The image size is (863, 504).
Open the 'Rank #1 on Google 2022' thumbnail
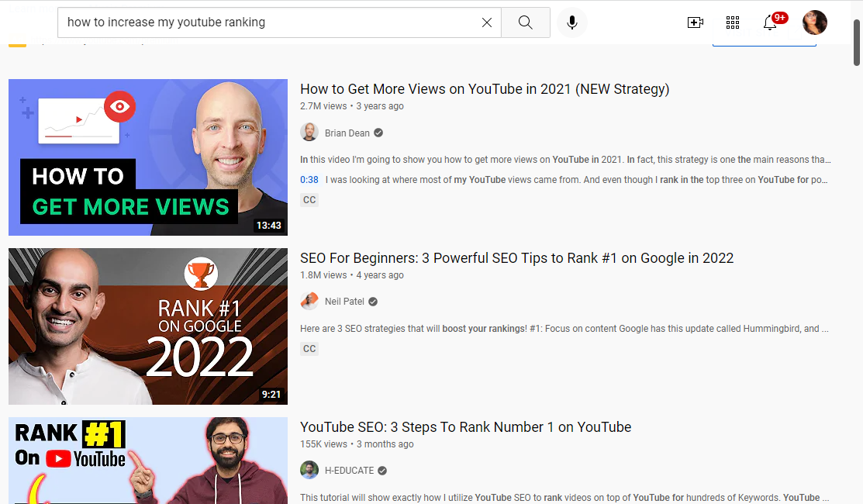point(148,326)
